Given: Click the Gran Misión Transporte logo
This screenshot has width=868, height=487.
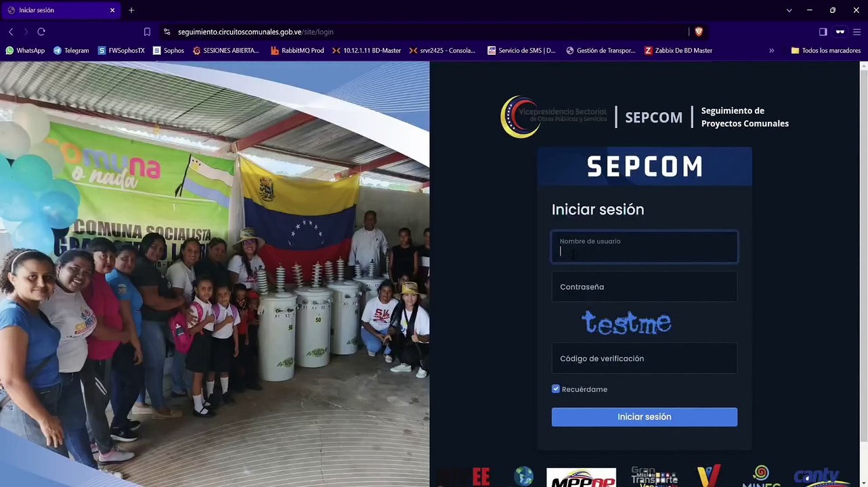Looking at the screenshot, I should tap(654, 476).
